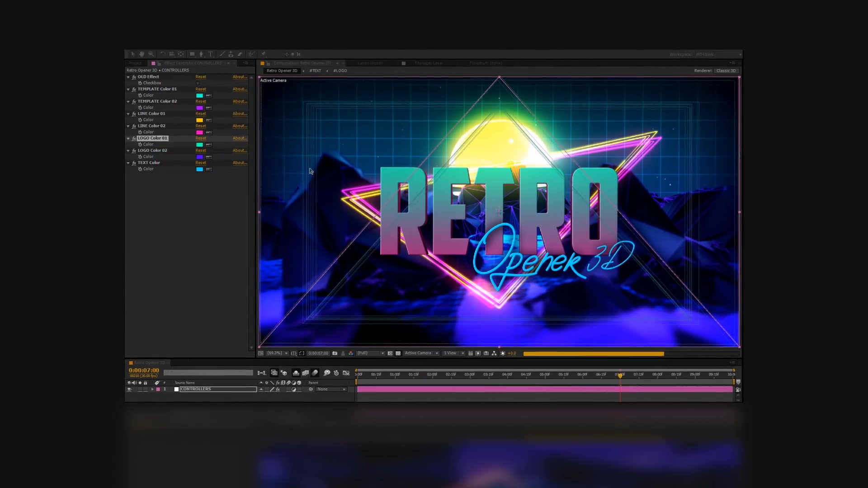Select the Zoom magnifier tool

(151, 54)
